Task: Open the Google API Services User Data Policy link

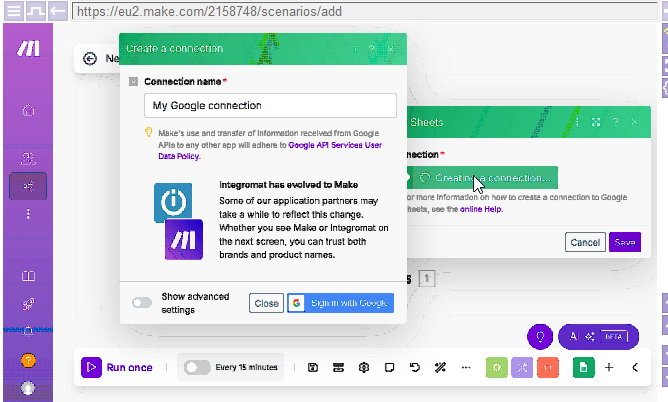Action: [335, 145]
